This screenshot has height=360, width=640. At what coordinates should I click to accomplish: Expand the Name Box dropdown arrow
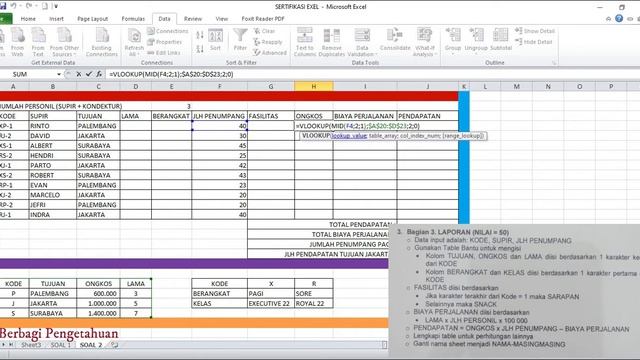click(59, 74)
